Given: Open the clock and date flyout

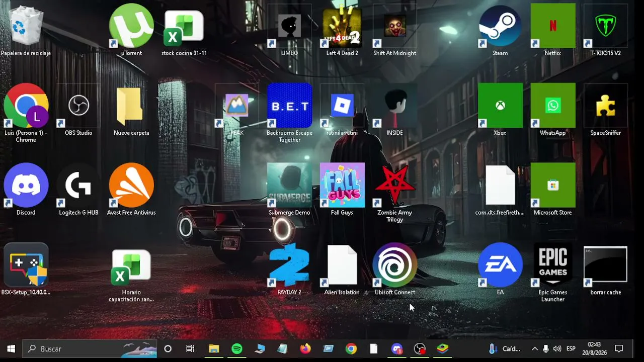Looking at the screenshot, I should pos(594,349).
